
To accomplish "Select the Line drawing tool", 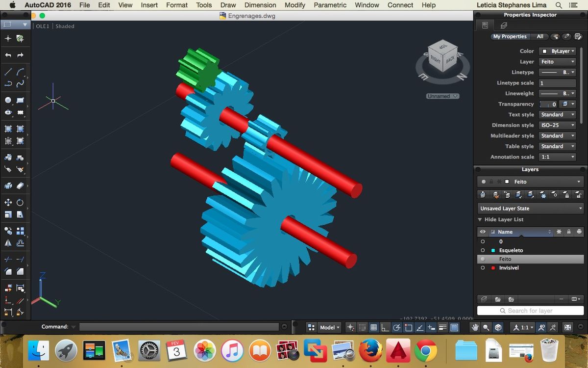I will pos(8,72).
